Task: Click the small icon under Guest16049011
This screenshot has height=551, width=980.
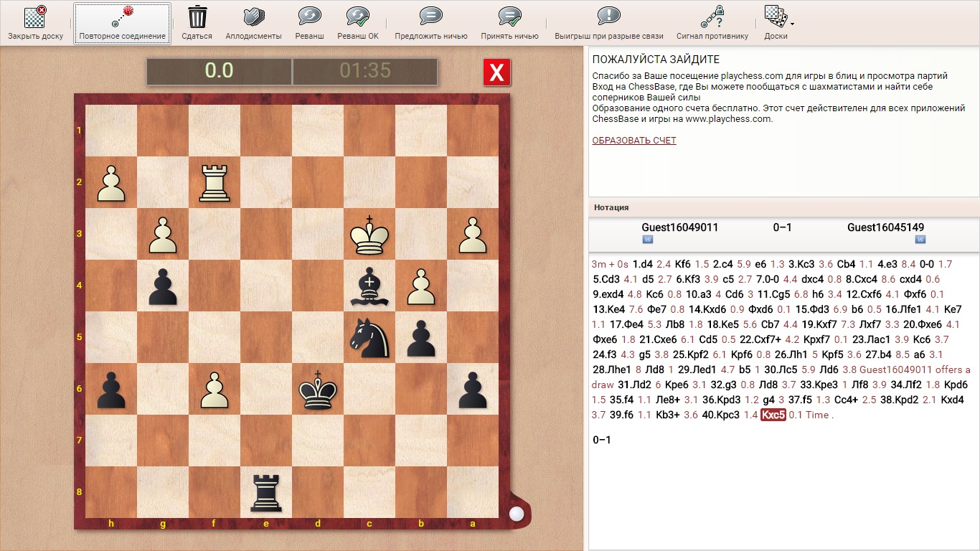Action: point(647,240)
